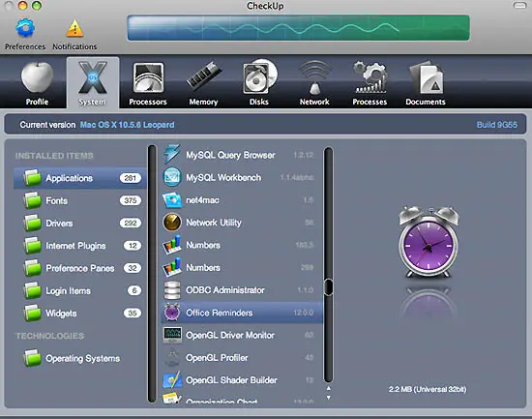
Task: Select the Network Utility name
Action: tap(214, 223)
